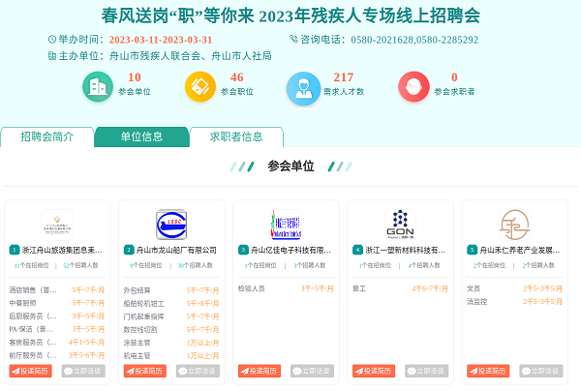Open the PA/保洁 job listing
Screen dimensions: 581x392
(x=31, y=329)
